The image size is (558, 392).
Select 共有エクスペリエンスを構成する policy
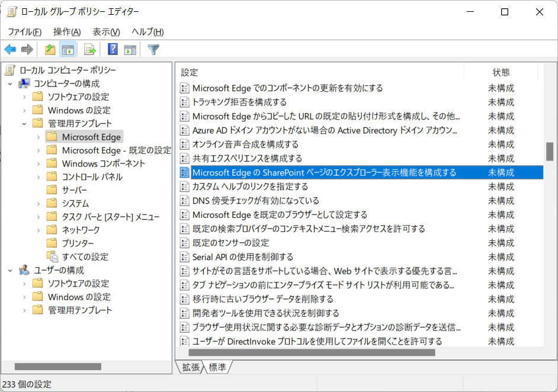tap(361, 158)
